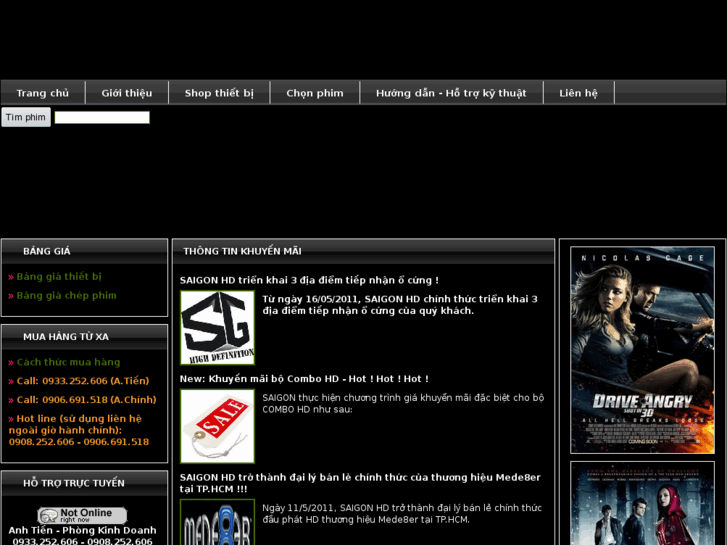Click 'Anh Tiến - Phòng Kinh Doanh' text
This screenshot has height=545, width=727.
point(83,530)
